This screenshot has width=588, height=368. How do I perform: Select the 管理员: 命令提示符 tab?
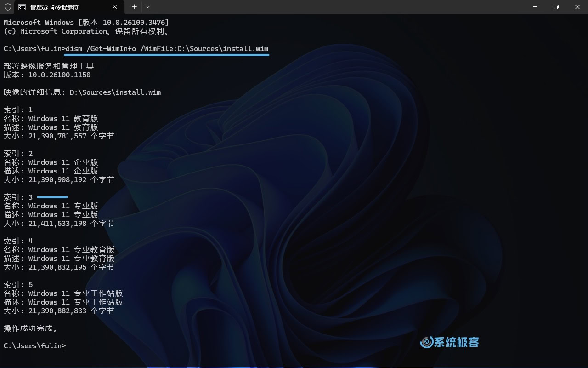point(69,7)
